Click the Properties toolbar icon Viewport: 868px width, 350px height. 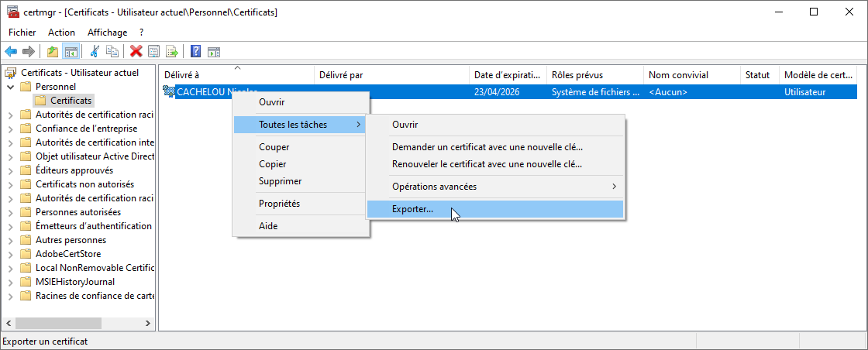(x=154, y=52)
